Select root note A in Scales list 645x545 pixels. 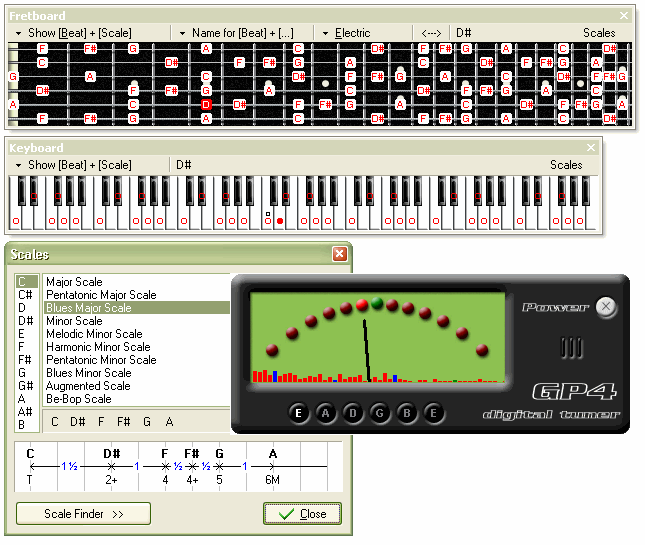(27, 399)
